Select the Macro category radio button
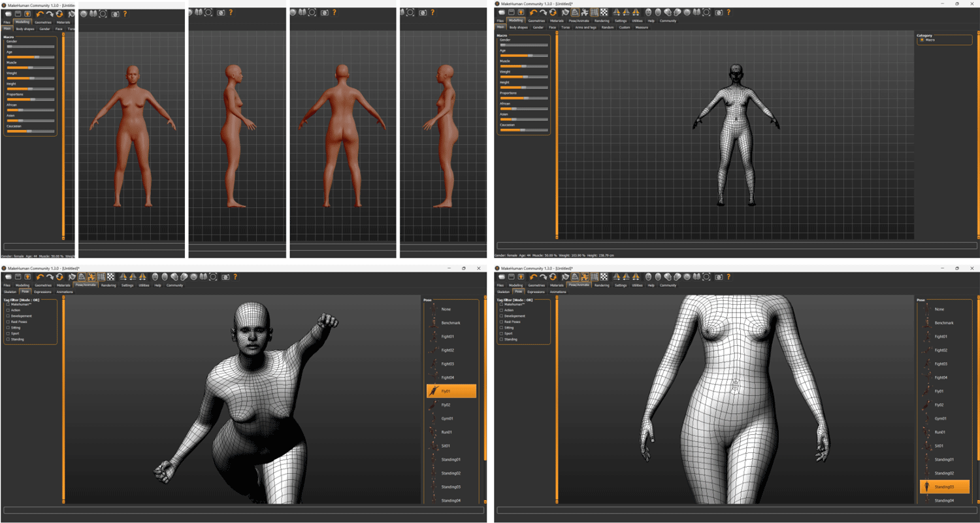The height and width of the screenshot is (523, 980). click(922, 40)
